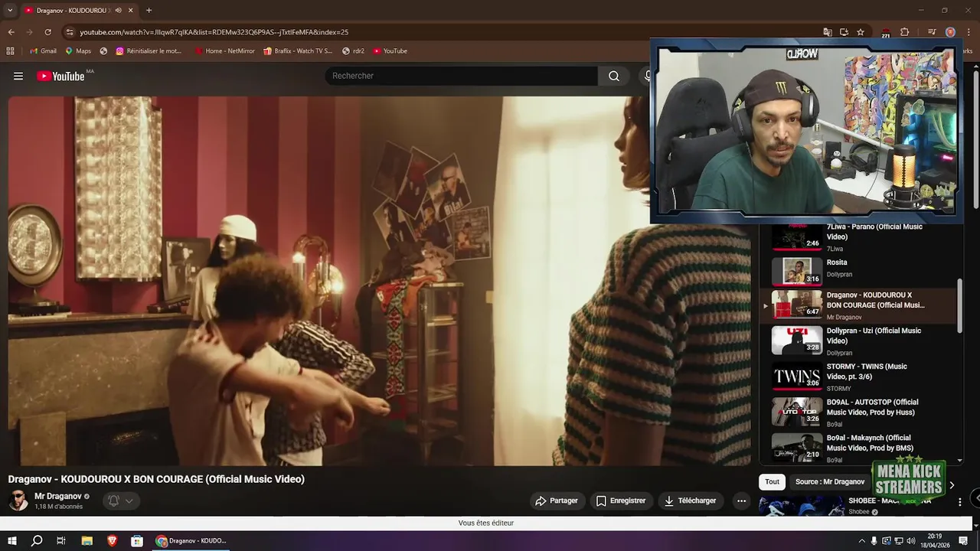Screen dimensions: 980x551
Task: Select the Draganov - KOUDOUROU browser tab
Action: tap(70, 11)
